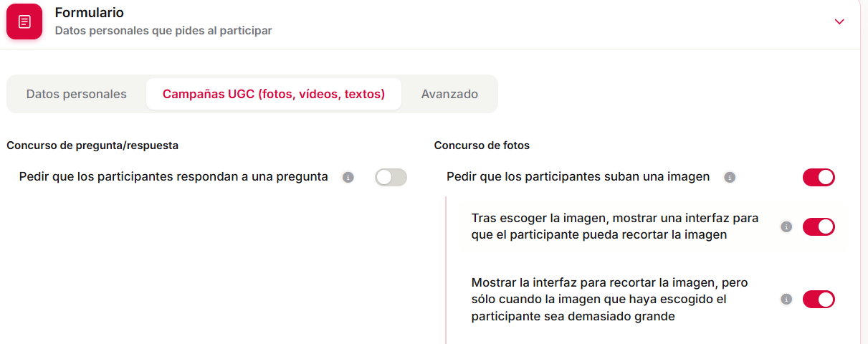Switch to the Datos personales tab

(76, 94)
